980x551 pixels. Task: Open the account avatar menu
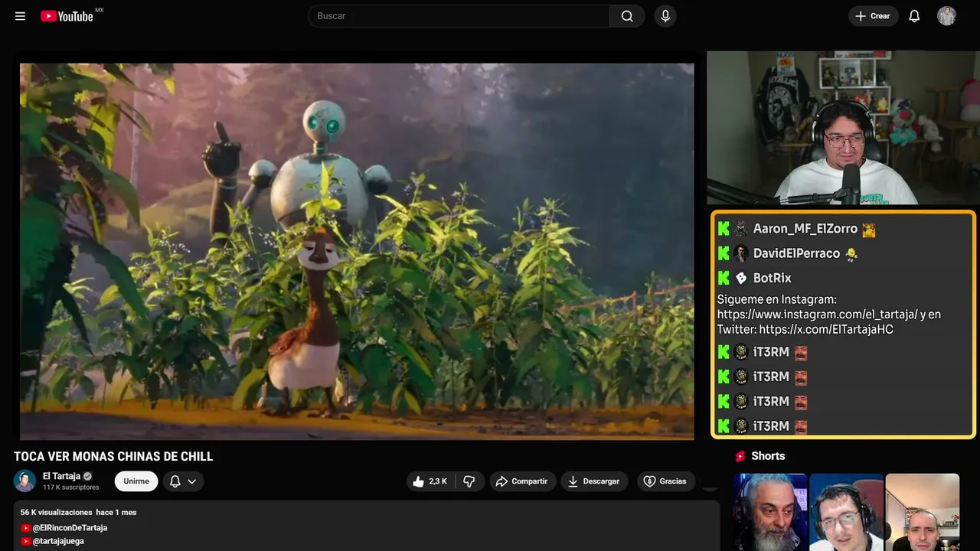pyautogui.click(x=946, y=16)
